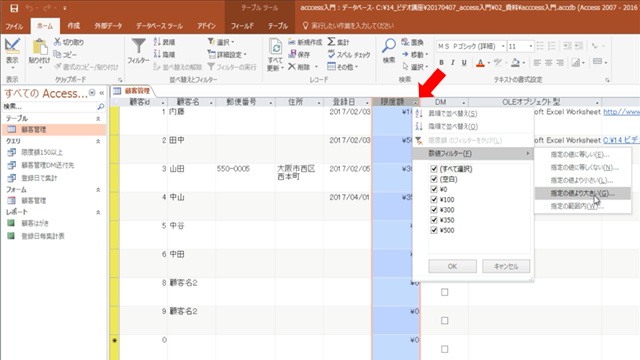The width and height of the screenshot is (640, 360).
Task: Open 顧客はがき report
Action: point(35,223)
